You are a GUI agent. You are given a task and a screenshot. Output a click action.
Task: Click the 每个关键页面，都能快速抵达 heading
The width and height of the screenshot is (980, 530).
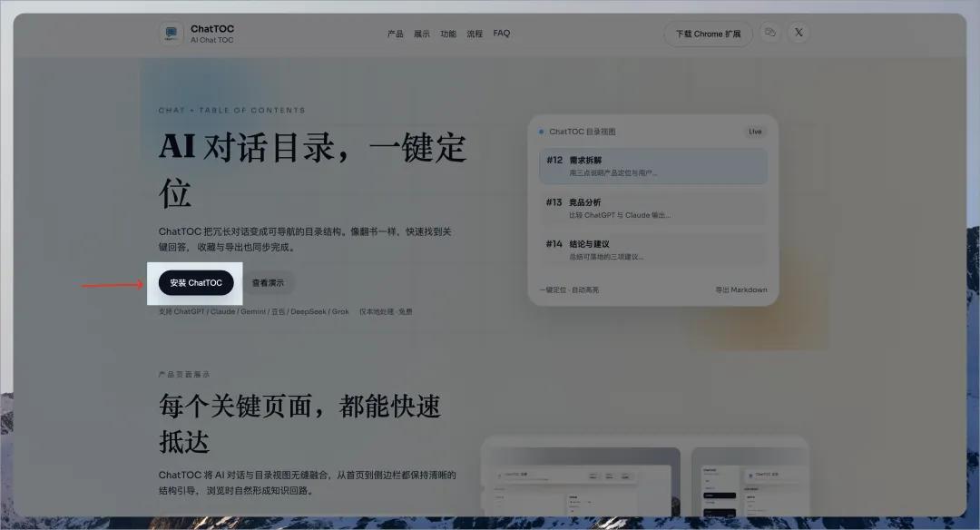(x=299, y=423)
